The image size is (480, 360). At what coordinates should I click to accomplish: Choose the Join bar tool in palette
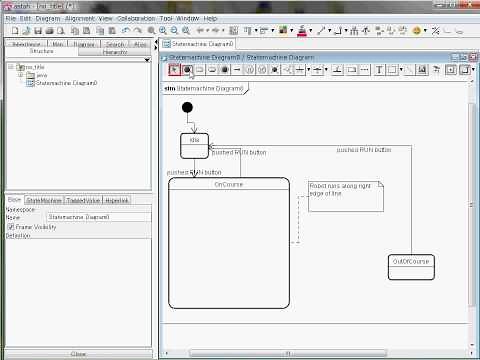(x=317, y=70)
